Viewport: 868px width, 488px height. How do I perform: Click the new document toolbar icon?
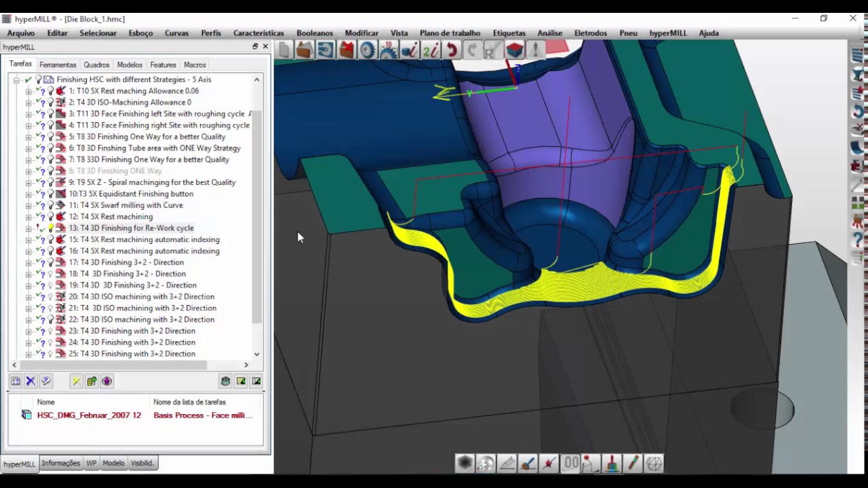(283, 49)
